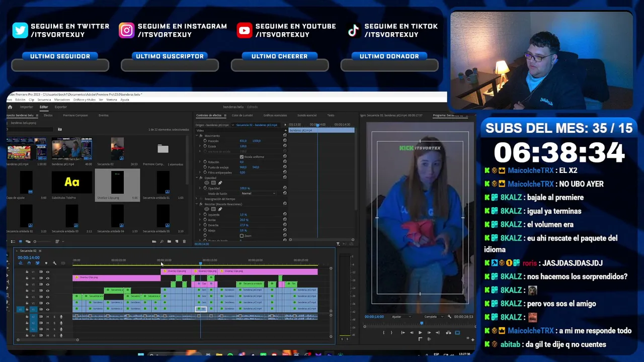This screenshot has height=362, width=644.
Task: Click the Escala value 120,0
Action: (243, 146)
